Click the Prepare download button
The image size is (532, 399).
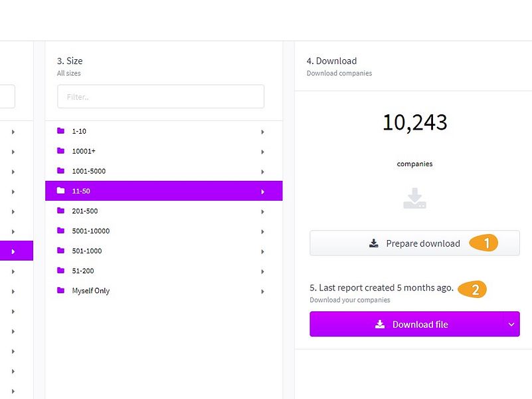(414, 243)
